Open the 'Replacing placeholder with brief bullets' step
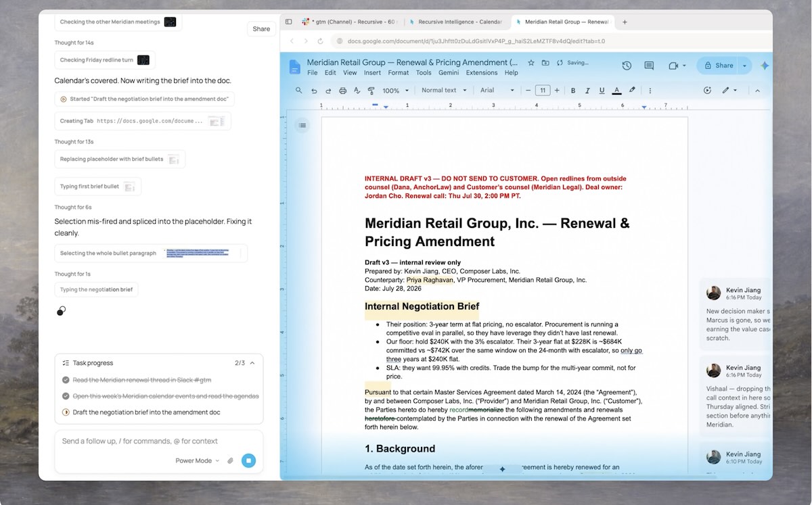Image resolution: width=812 pixels, height=505 pixels. tap(120, 159)
